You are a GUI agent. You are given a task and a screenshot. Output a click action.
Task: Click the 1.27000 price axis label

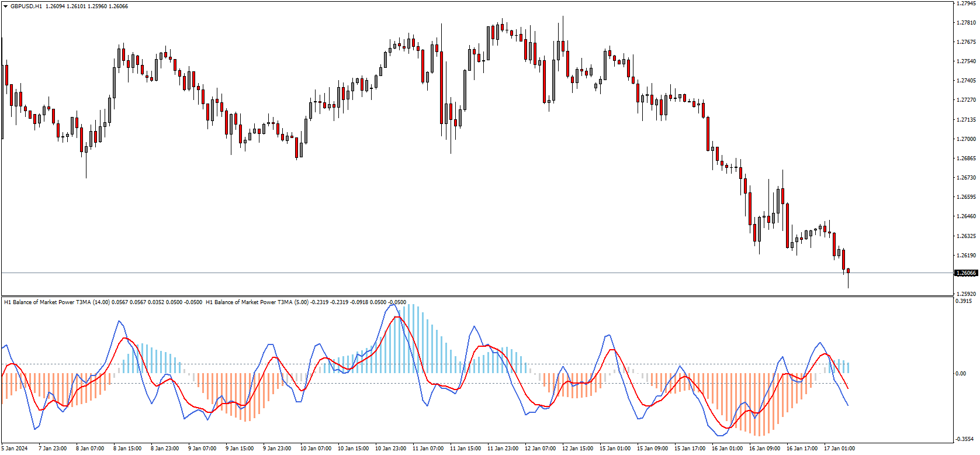pyautogui.click(x=966, y=139)
